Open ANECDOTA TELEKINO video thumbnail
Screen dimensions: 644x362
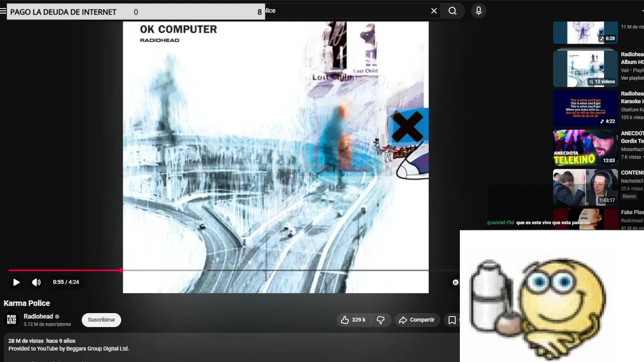585,148
